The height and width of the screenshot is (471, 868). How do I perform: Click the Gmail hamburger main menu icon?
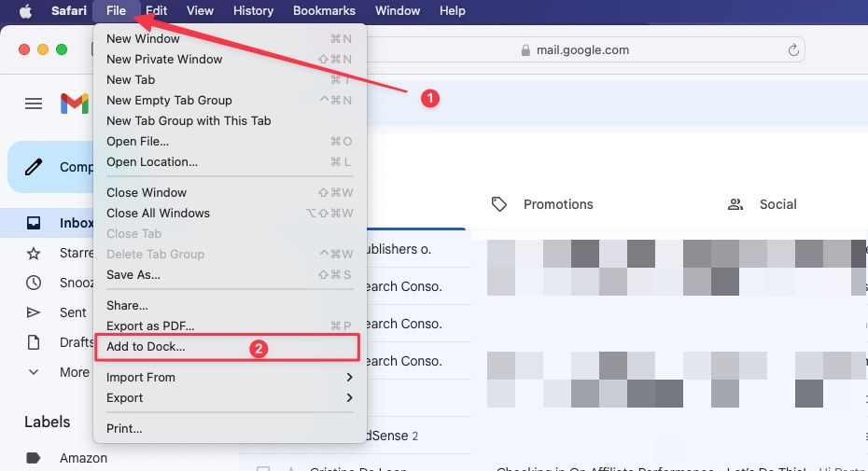click(x=34, y=104)
